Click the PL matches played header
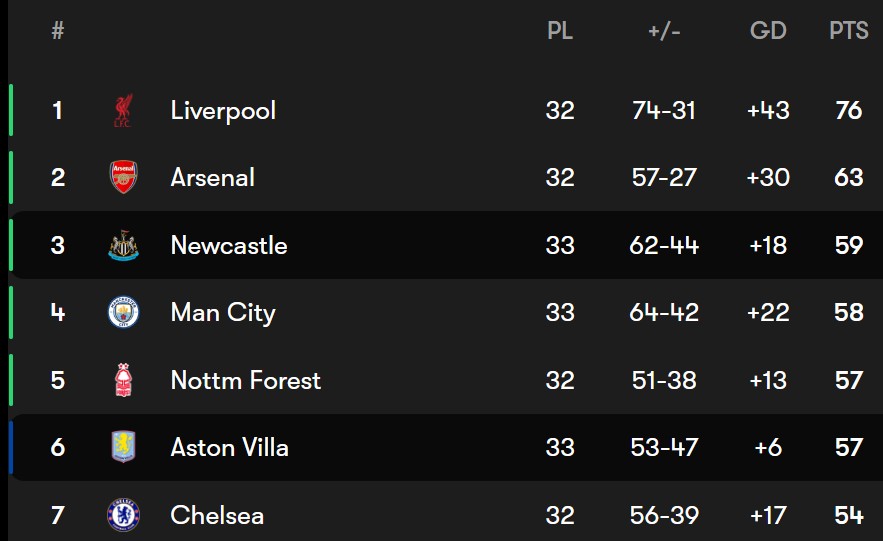 pos(560,31)
